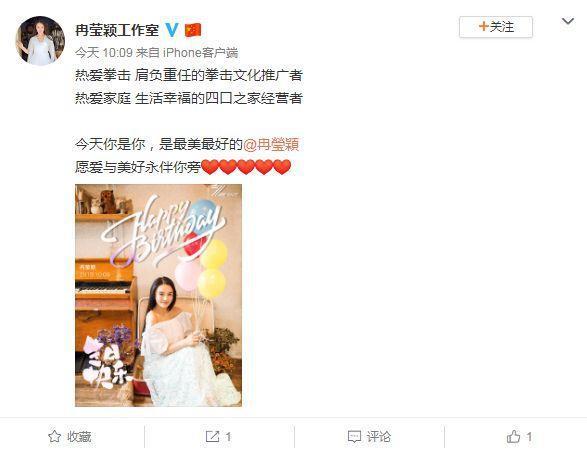
Task: Open the iPhone客户端 source link
Action: (x=200, y=53)
